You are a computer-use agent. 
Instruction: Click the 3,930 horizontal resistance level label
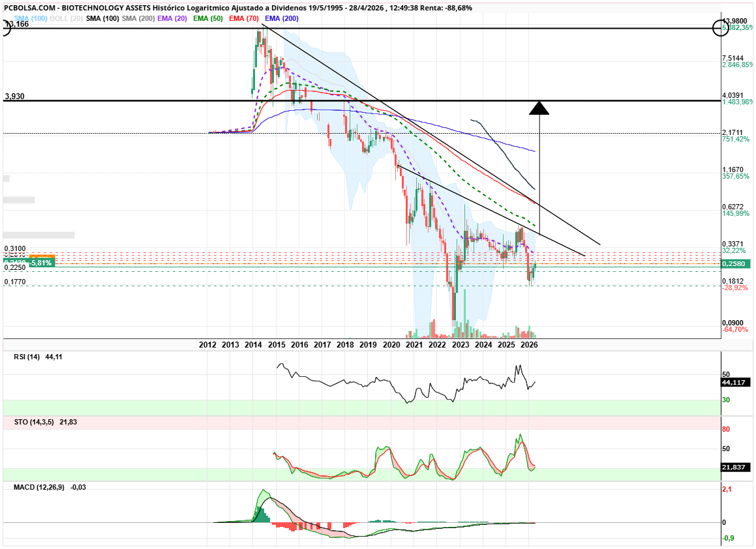(x=14, y=96)
